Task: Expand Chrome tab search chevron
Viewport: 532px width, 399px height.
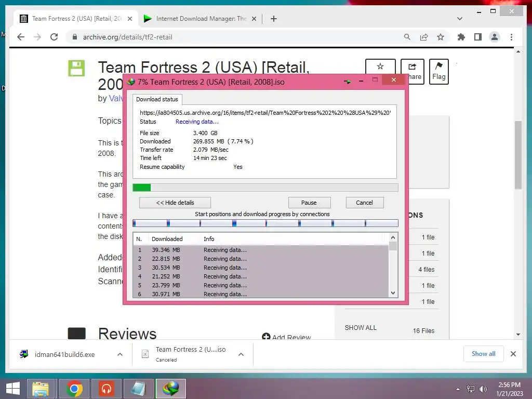Action: pos(460,19)
